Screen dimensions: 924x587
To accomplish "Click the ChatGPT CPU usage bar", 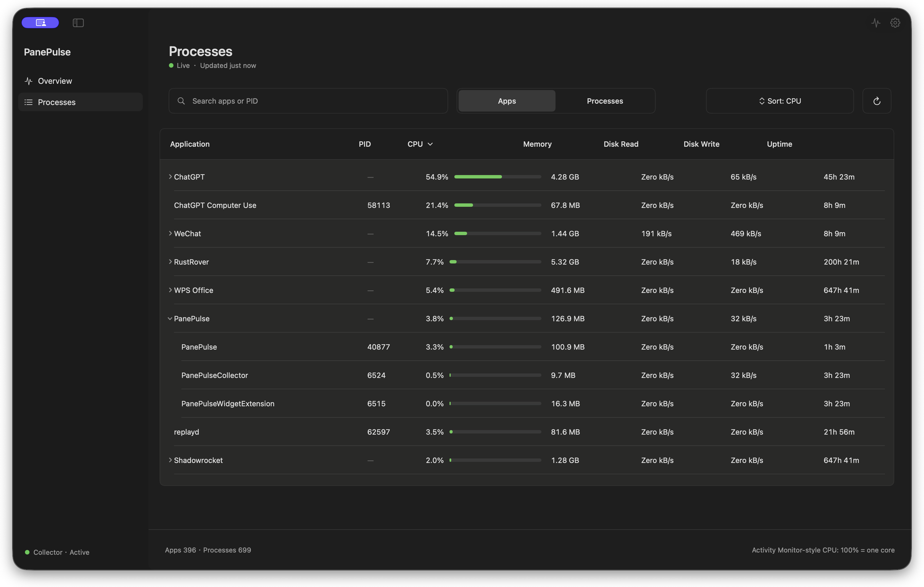I will (497, 177).
